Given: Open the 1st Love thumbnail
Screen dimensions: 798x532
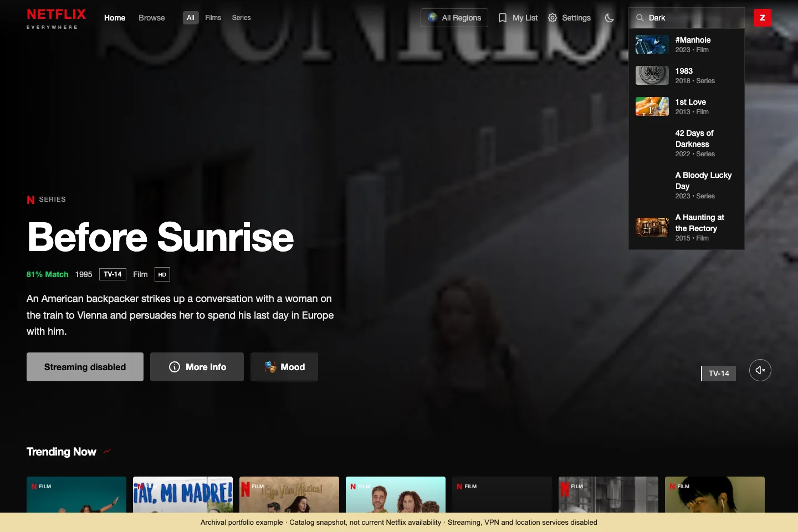Looking at the screenshot, I should pos(652,106).
